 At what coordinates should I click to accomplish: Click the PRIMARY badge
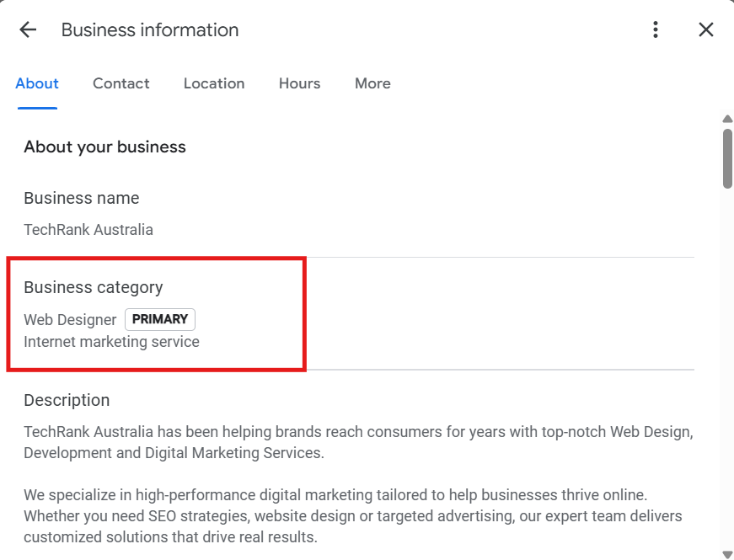point(160,320)
